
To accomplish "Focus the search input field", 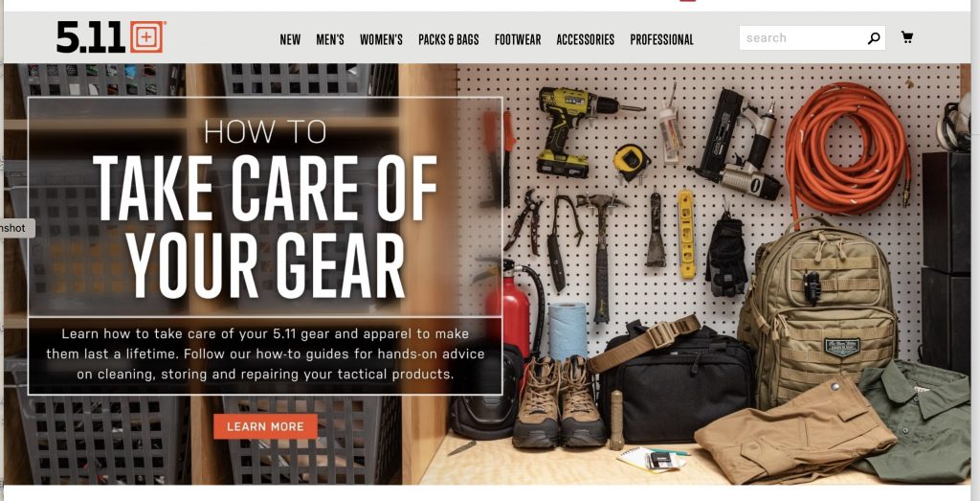I will tap(803, 38).
